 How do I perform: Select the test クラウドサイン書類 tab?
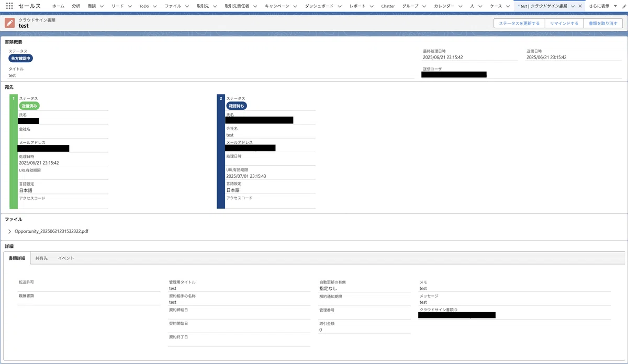[543, 6]
